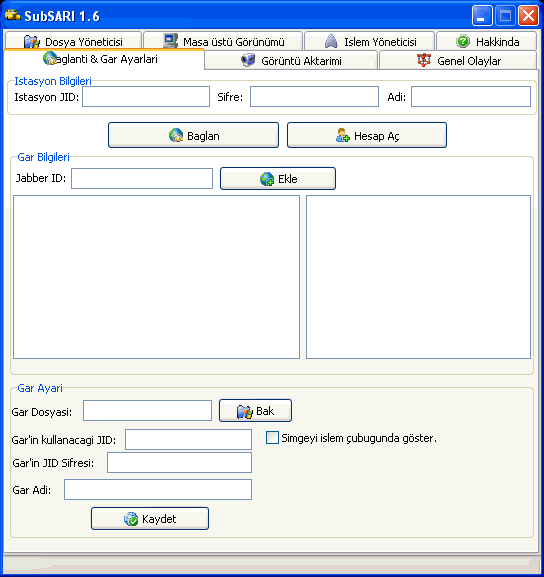Click the Gar Adi input field
The width and height of the screenshot is (544, 577).
(x=158, y=489)
